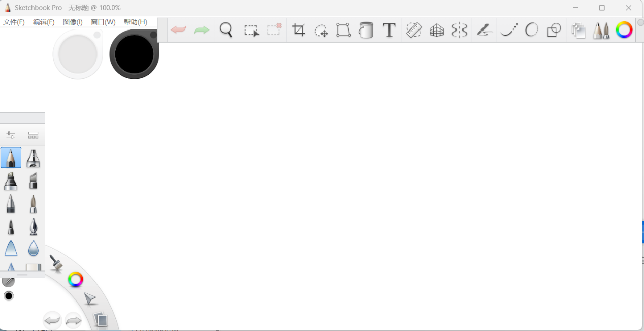The width and height of the screenshot is (644, 331).
Task: Select the Chisel tip marker brush
Action: click(34, 181)
